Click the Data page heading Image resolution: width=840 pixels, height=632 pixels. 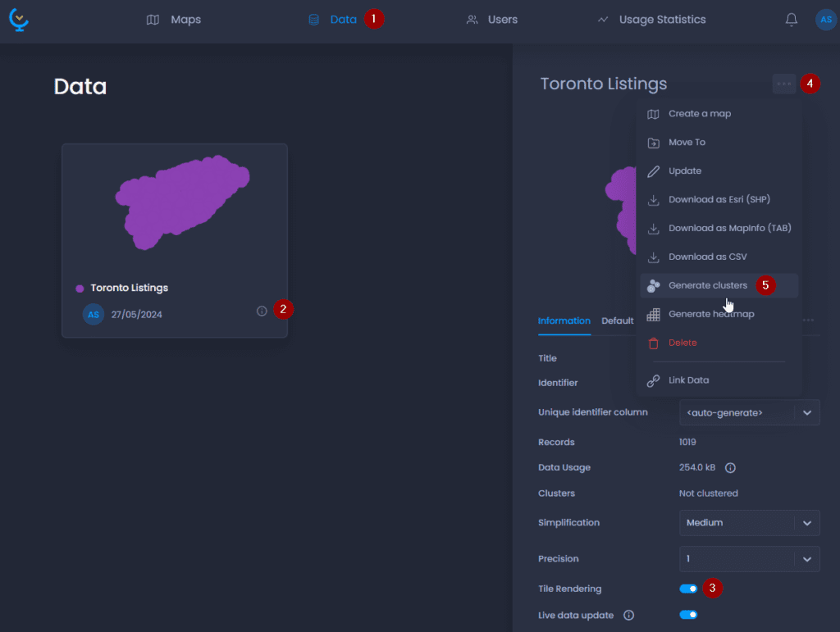(x=80, y=87)
